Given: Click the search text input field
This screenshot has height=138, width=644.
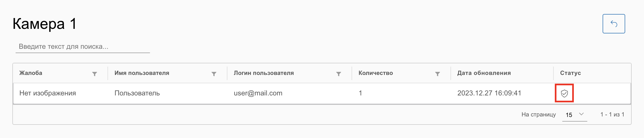Looking at the screenshot, I should click(83, 47).
